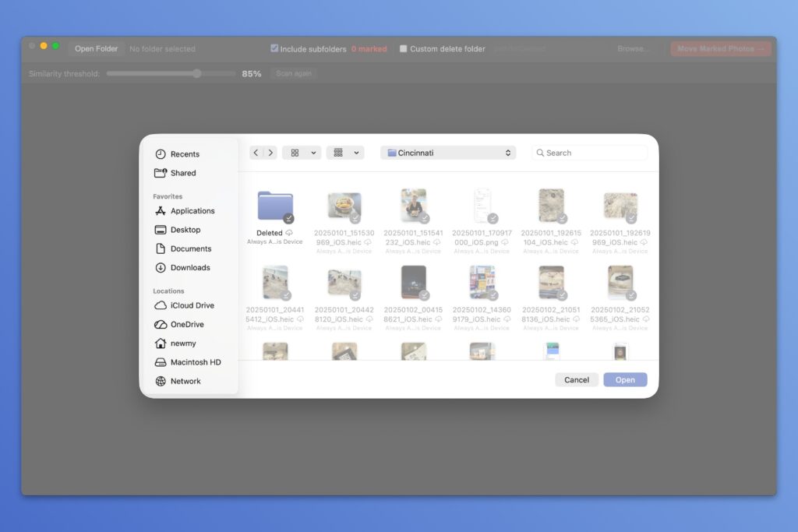This screenshot has width=798, height=532.
Task: Click the Open button in dialog
Action: click(x=625, y=380)
